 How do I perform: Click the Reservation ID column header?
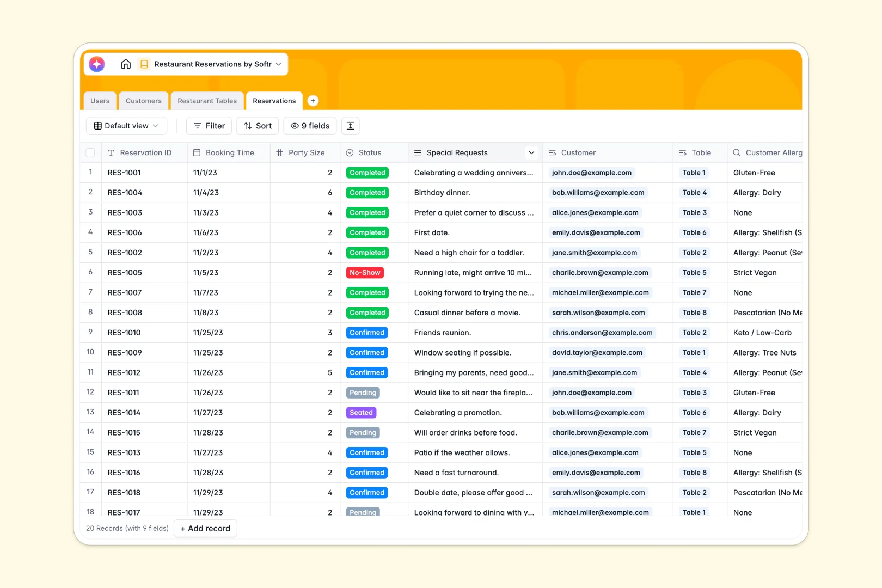click(144, 153)
